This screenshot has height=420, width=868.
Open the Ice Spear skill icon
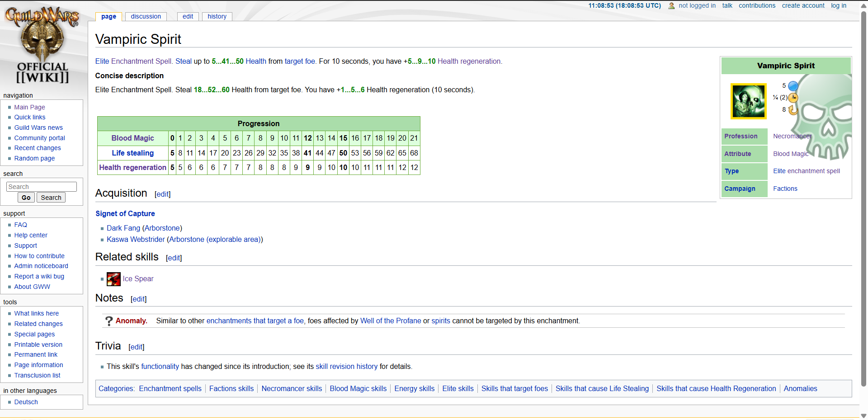(x=113, y=279)
